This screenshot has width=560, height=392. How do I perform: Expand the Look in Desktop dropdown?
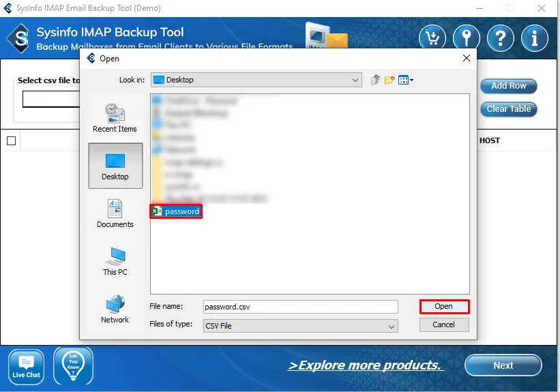tap(256, 80)
